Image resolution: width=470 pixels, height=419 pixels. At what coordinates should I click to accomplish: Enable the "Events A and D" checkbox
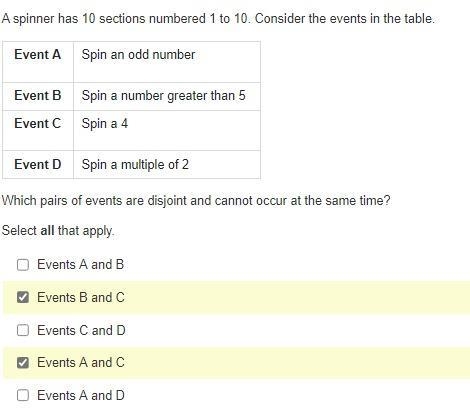click(x=23, y=395)
